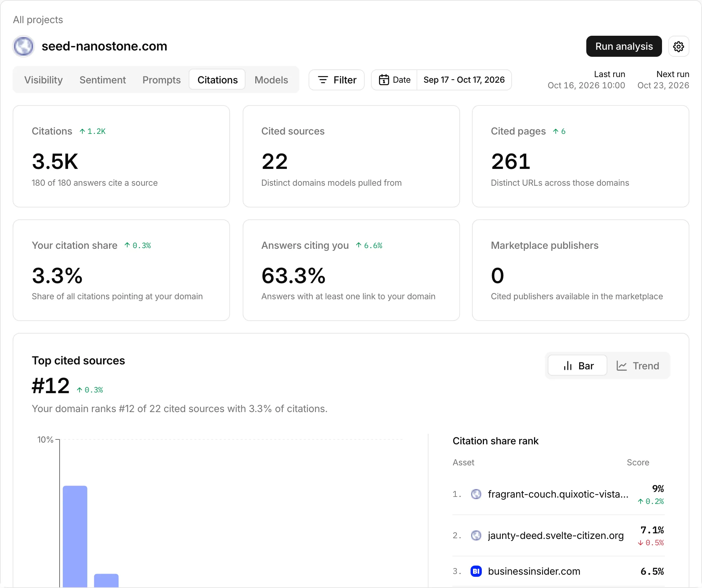Click the calendar icon beside Date

click(x=384, y=80)
